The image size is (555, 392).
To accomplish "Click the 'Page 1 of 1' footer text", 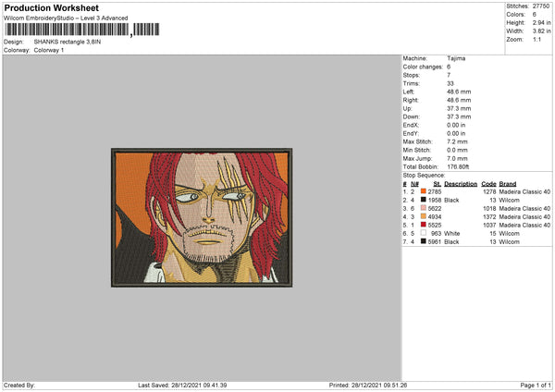I will click(x=536, y=385).
